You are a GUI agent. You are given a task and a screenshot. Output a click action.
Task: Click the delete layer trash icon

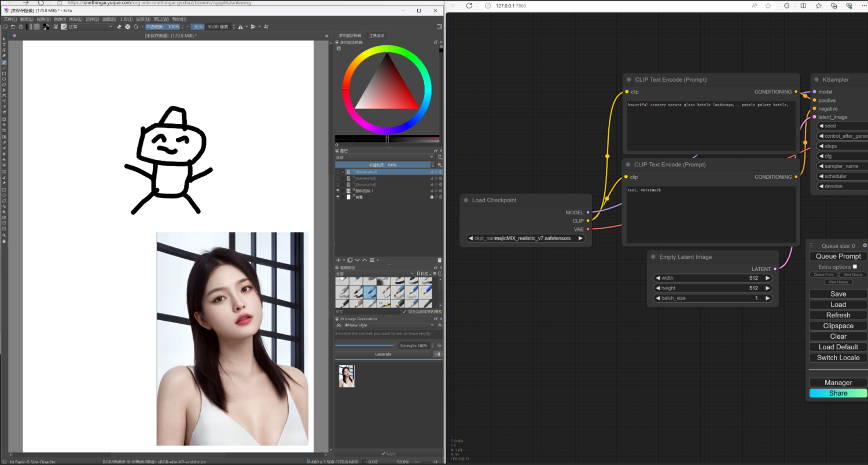coord(439,260)
